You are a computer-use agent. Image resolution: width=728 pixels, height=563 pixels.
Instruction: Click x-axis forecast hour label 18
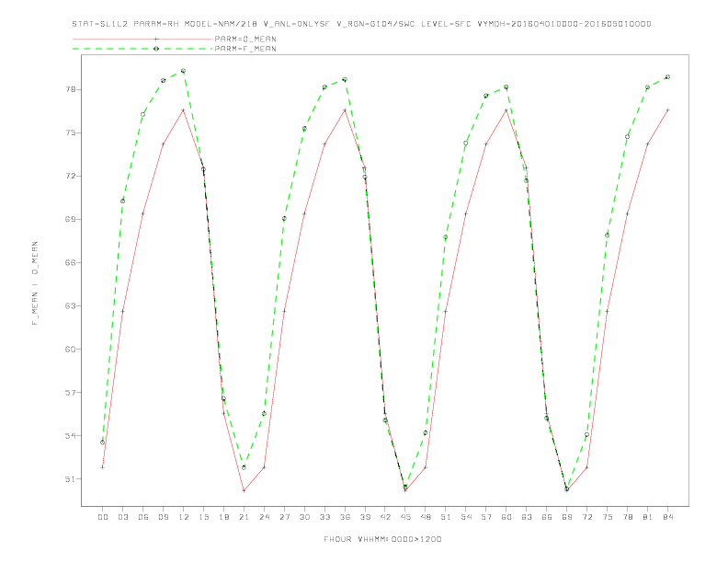point(223,517)
